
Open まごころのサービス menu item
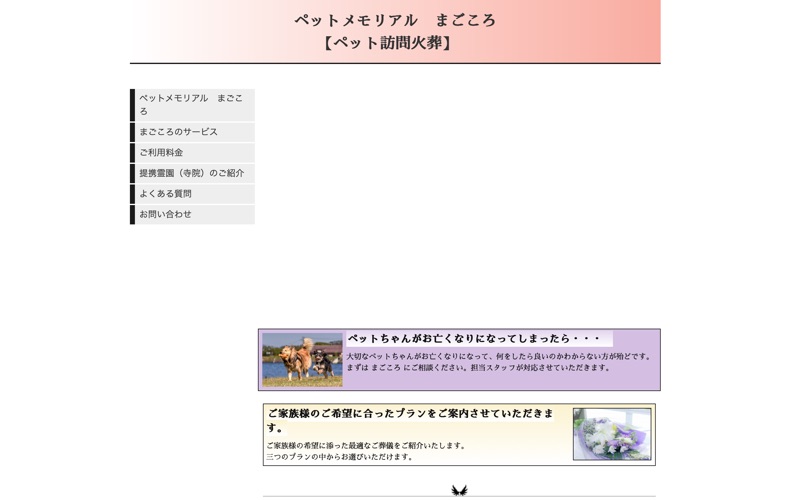click(x=192, y=132)
